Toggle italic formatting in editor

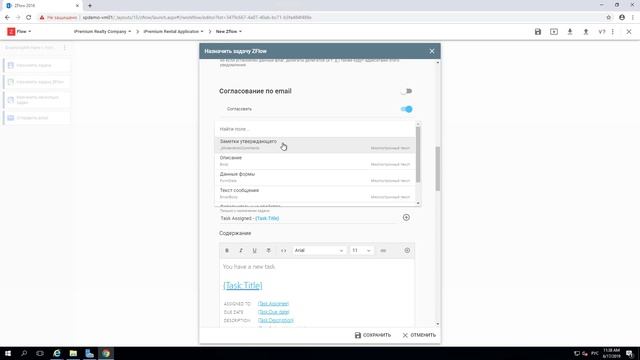click(x=241, y=250)
